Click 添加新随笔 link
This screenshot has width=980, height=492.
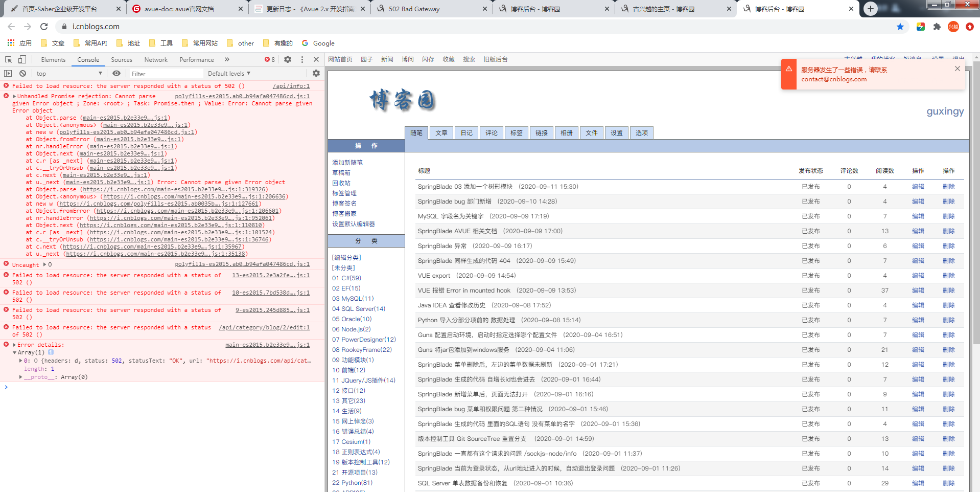coord(347,163)
